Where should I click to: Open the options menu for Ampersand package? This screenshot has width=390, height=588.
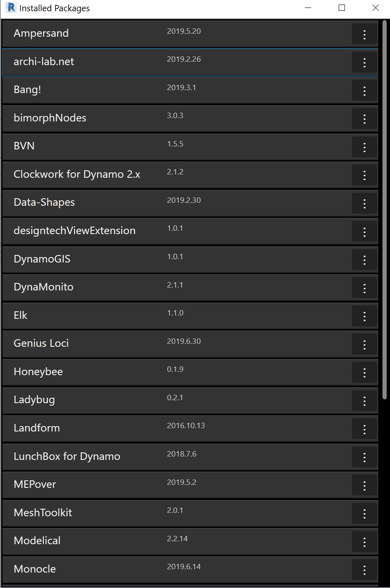click(364, 34)
